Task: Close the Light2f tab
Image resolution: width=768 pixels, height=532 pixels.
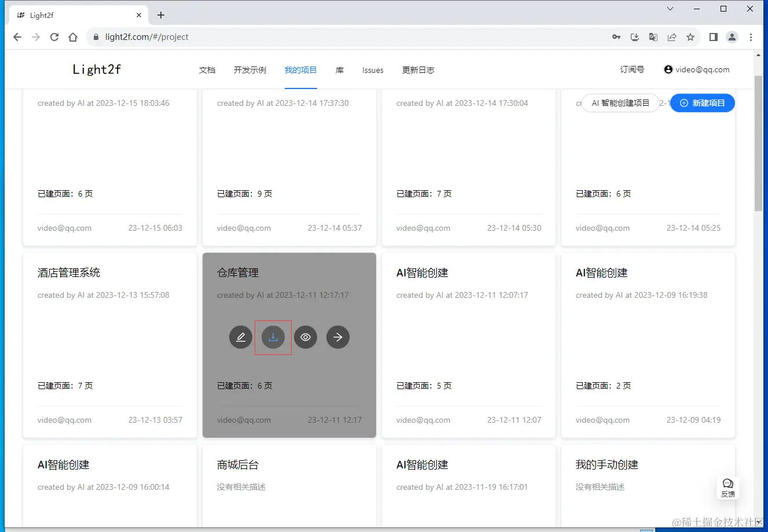Action: click(139, 15)
